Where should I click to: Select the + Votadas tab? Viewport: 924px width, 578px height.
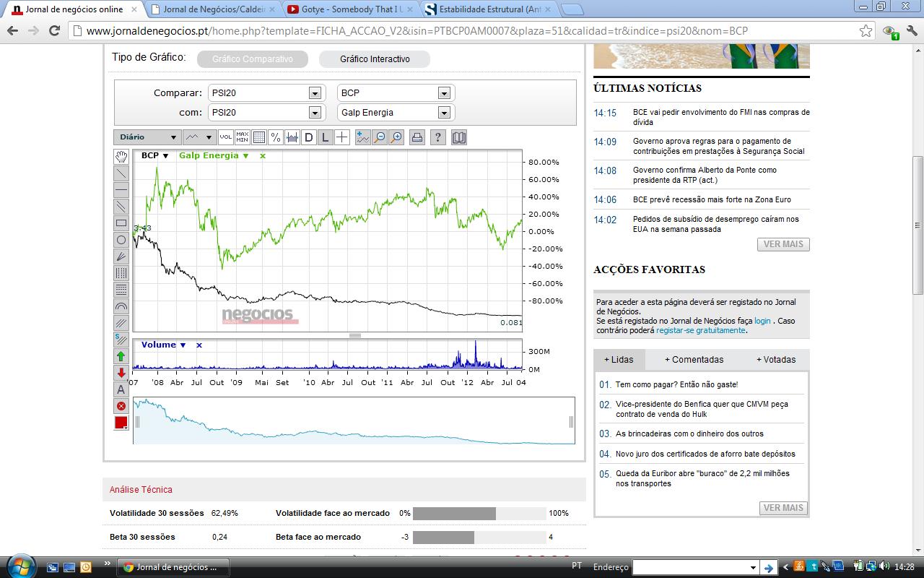[x=776, y=360]
